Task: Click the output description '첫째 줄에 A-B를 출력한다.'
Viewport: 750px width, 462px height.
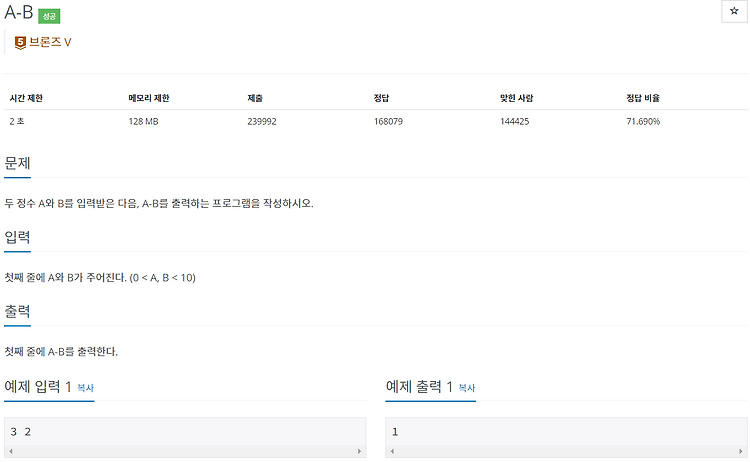Action: click(61, 352)
